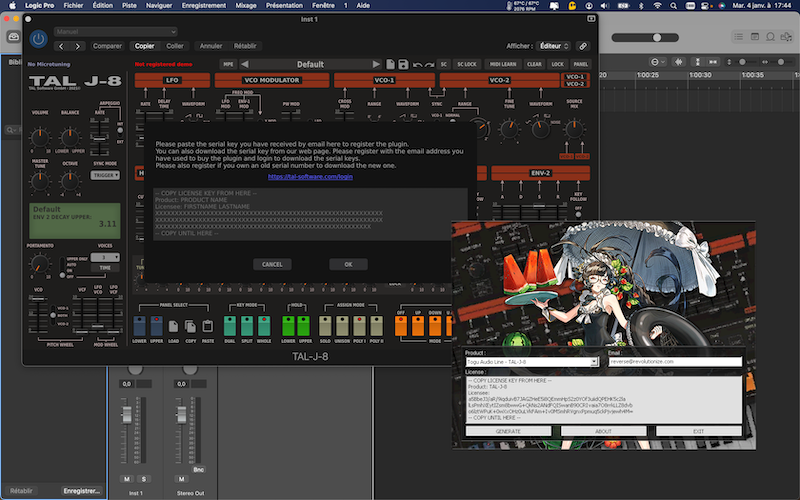Screen dimensions: 800x500
Task: Click the horizontal auto zoom icon
Action: pos(713,62)
